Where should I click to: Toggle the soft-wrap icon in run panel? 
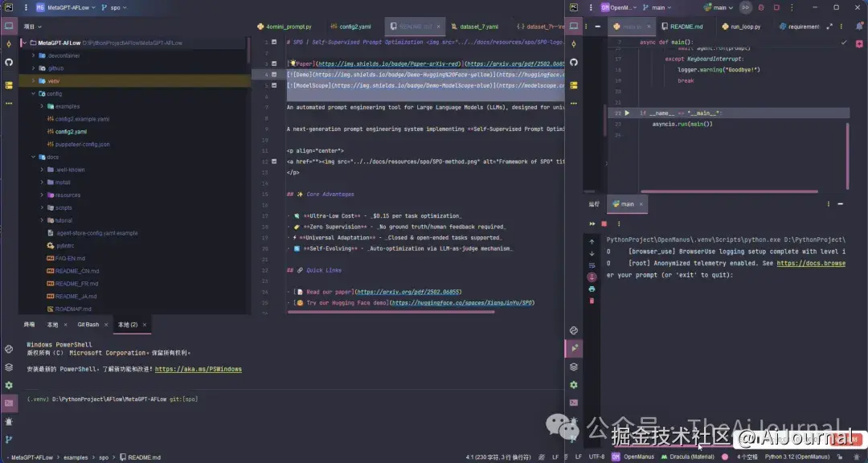click(592, 264)
